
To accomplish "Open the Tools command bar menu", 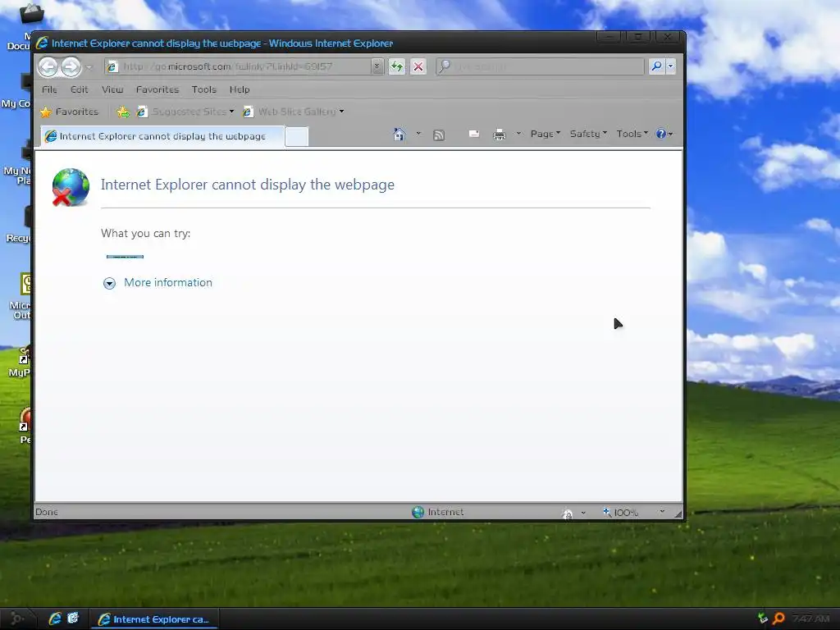I will 632,134.
